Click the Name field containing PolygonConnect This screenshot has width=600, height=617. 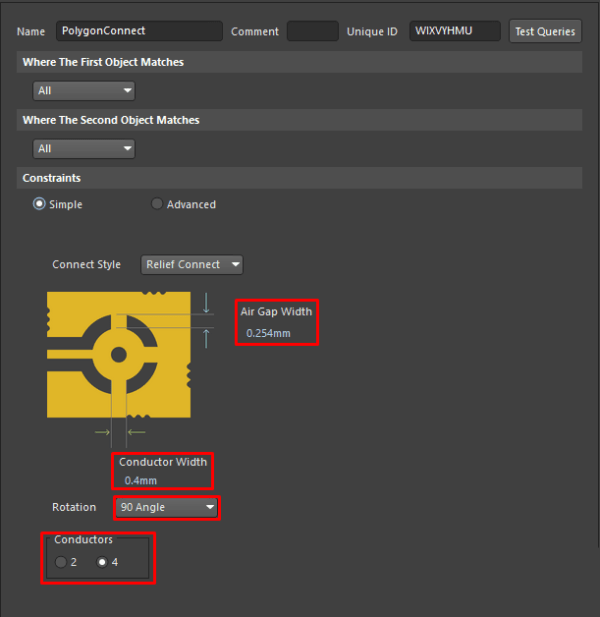[139, 31]
